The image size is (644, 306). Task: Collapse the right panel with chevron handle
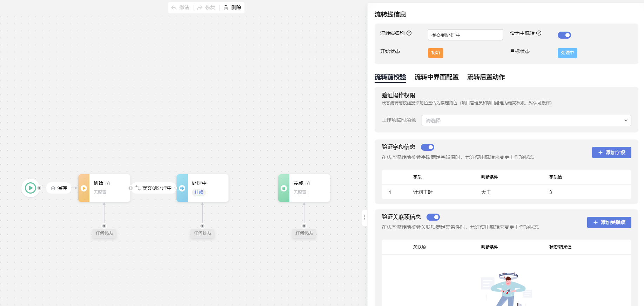click(x=364, y=217)
